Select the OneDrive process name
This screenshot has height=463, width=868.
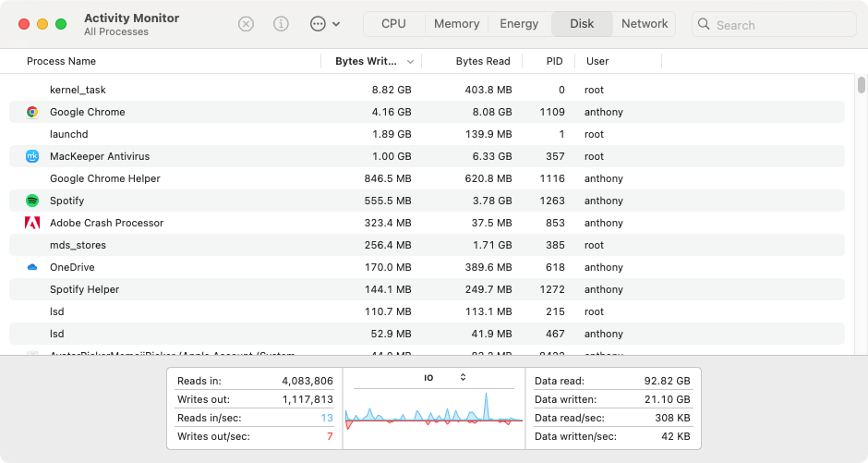tap(72, 267)
